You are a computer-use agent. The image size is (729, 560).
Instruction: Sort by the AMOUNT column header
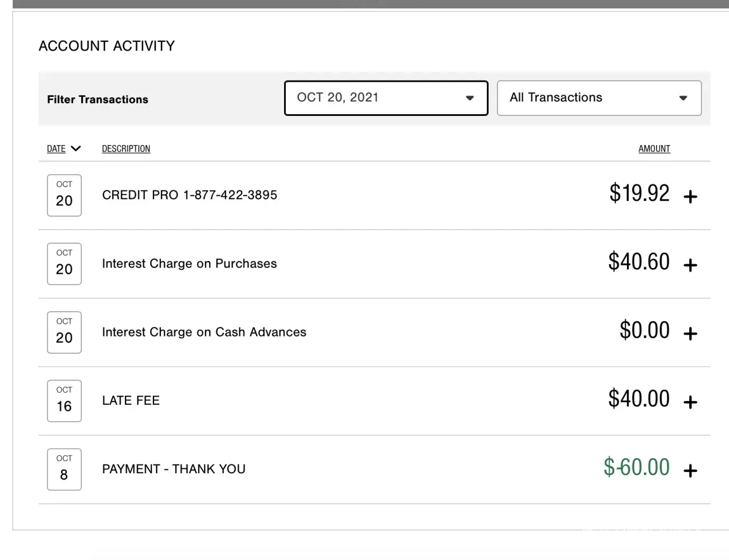pos(654,148)
